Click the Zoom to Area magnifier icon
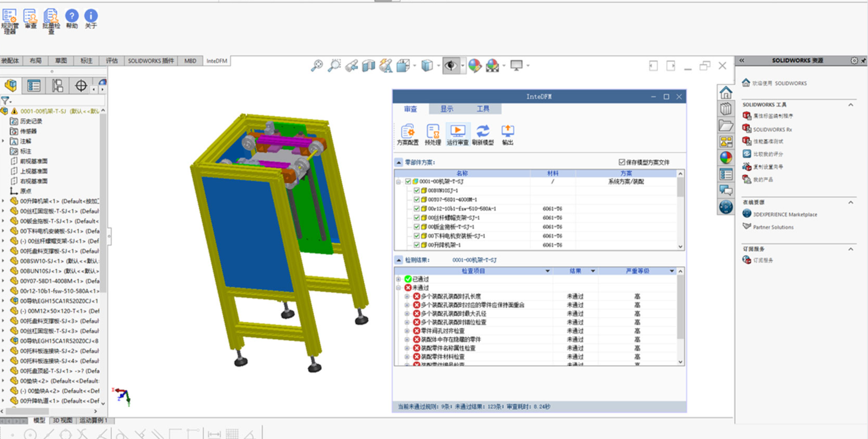 pyautogui.click(x=334, y=65)
